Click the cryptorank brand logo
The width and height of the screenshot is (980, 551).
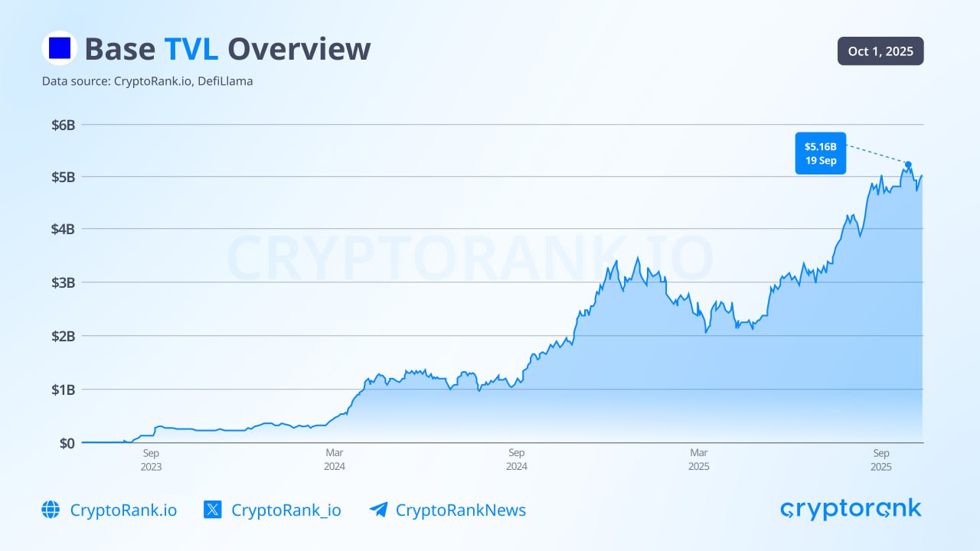[x=851, y=509]
